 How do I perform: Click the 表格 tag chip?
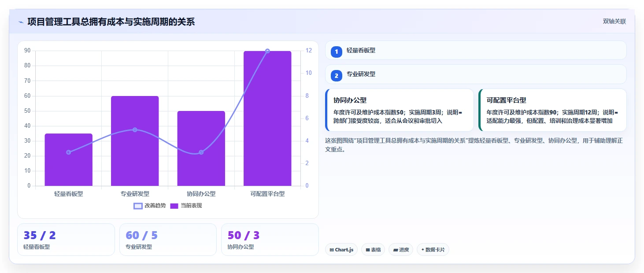[x=373, y=250]
